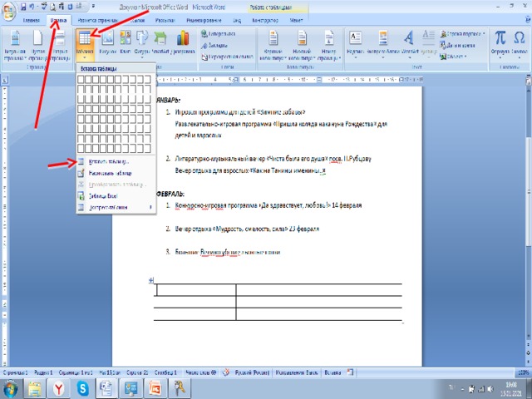Click the top-left cell of table grid

[x=81, y=81]
